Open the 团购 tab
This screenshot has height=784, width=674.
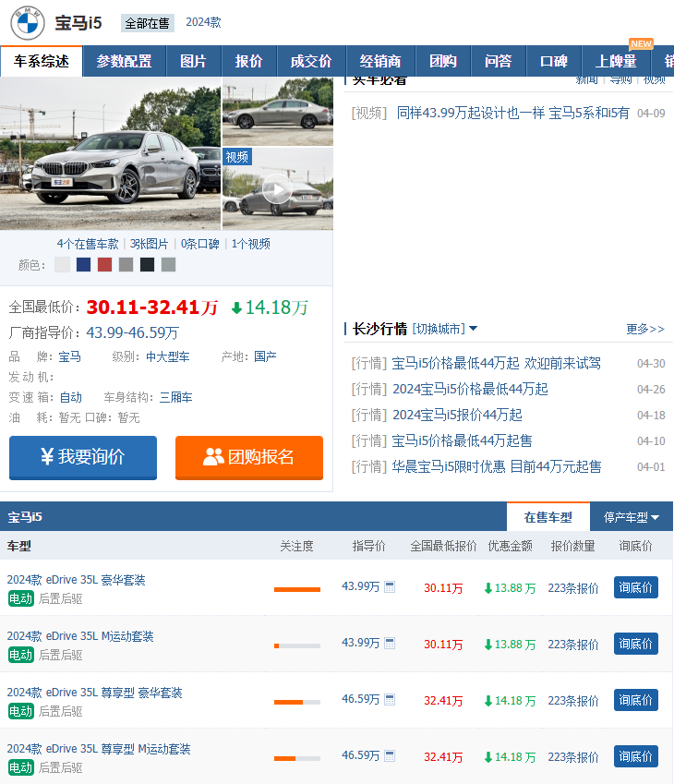443,61
